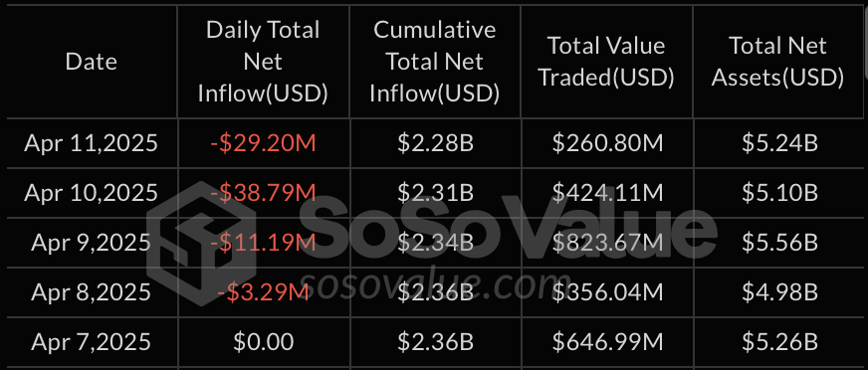Select the Apr 8,2025 date cell
The height and width of the screenshot is (370, 868).
92,292
